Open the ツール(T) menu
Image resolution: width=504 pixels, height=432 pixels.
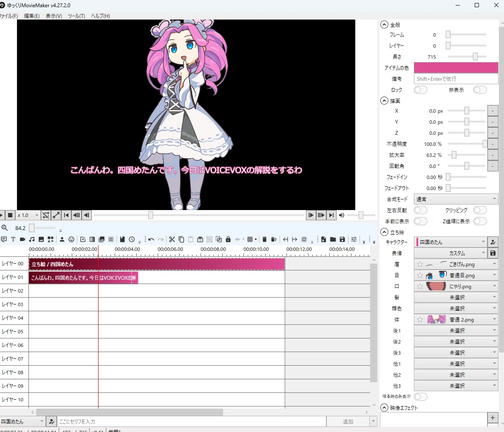76,16
